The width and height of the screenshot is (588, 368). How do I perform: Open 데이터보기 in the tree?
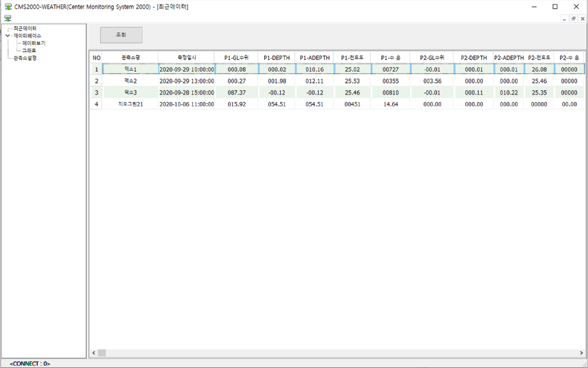pos(34,43)
